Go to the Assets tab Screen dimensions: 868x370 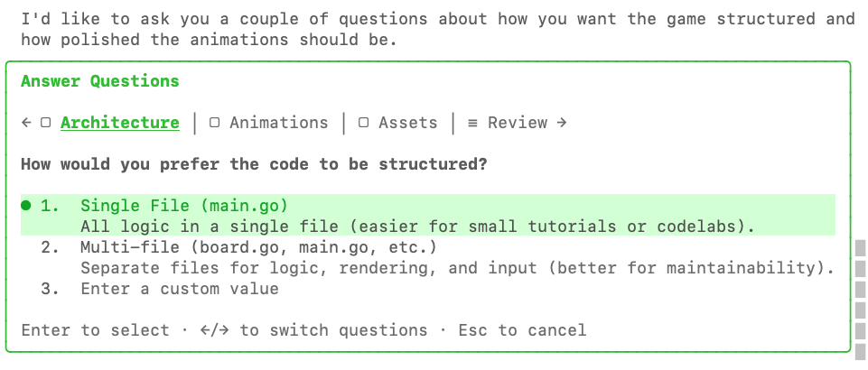[x=407, y=123]
